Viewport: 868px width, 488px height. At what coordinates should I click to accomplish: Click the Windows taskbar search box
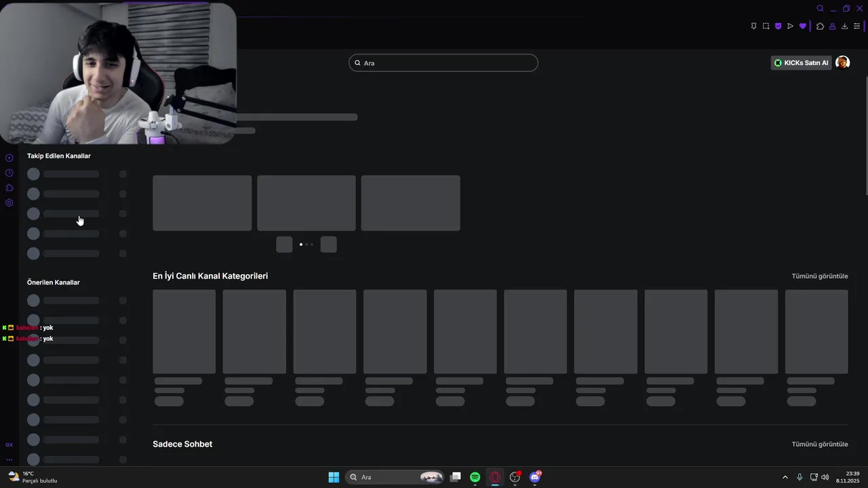(x=395, y=477)
